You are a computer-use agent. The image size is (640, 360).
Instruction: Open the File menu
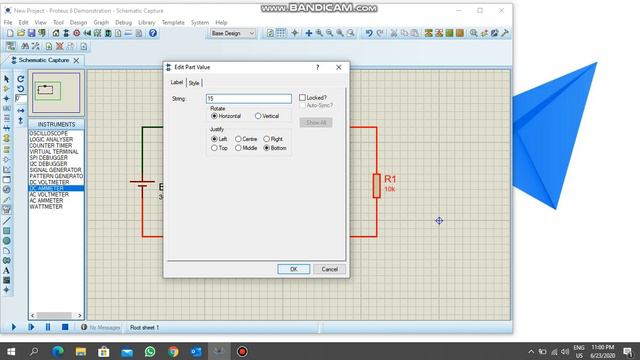8,22
